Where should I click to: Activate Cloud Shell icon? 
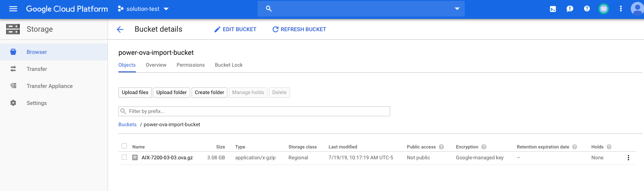(553, 9)
